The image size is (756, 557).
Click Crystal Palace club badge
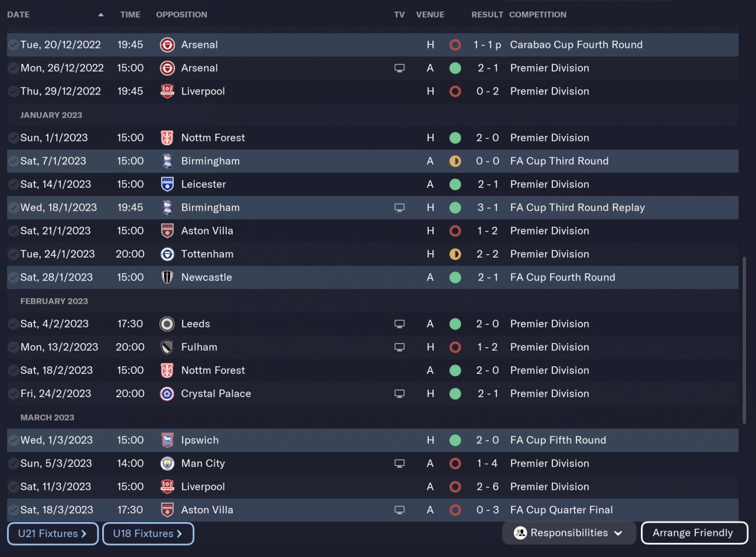coord(167,394)
